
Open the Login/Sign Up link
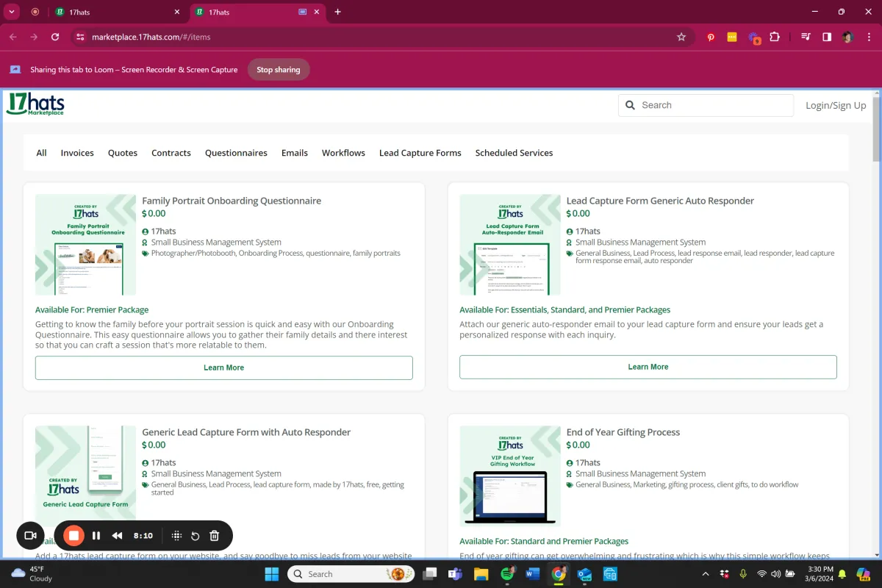click(x=836, y=105)
